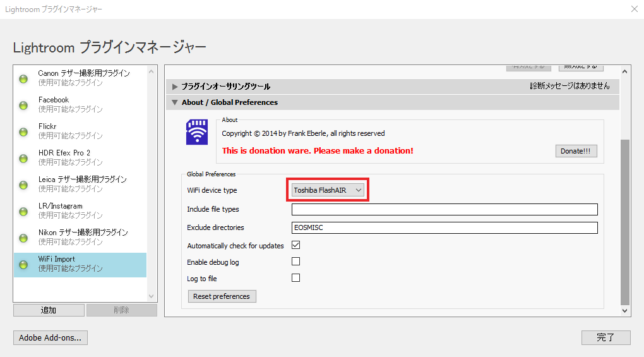Click the Include file types field
The image size is (644, 357).
coord(444,209)
